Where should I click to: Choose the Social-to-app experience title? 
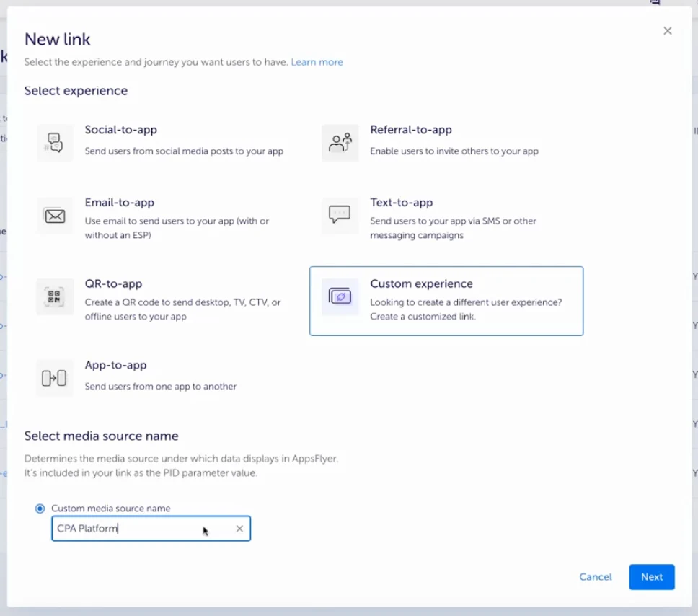point(120,130)
